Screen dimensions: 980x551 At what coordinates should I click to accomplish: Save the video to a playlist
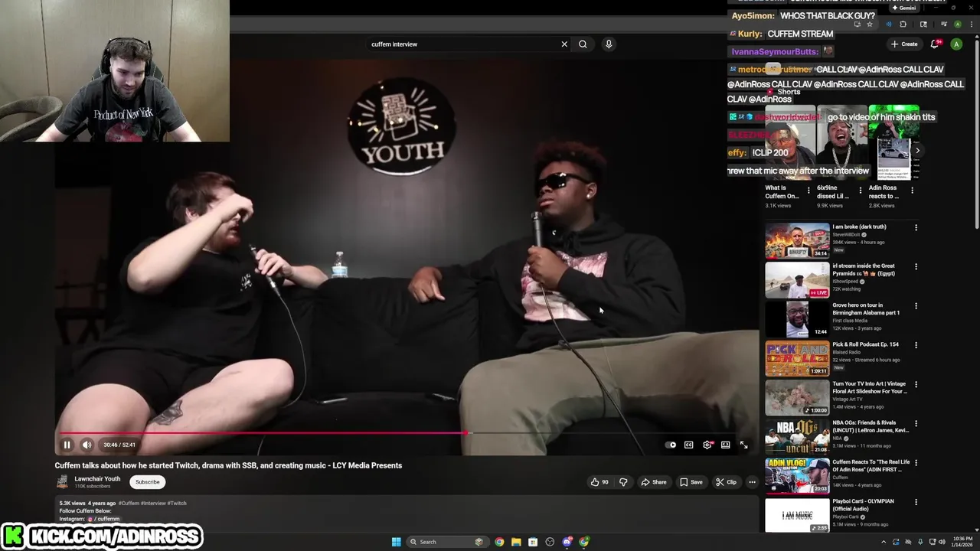point(691,482)
